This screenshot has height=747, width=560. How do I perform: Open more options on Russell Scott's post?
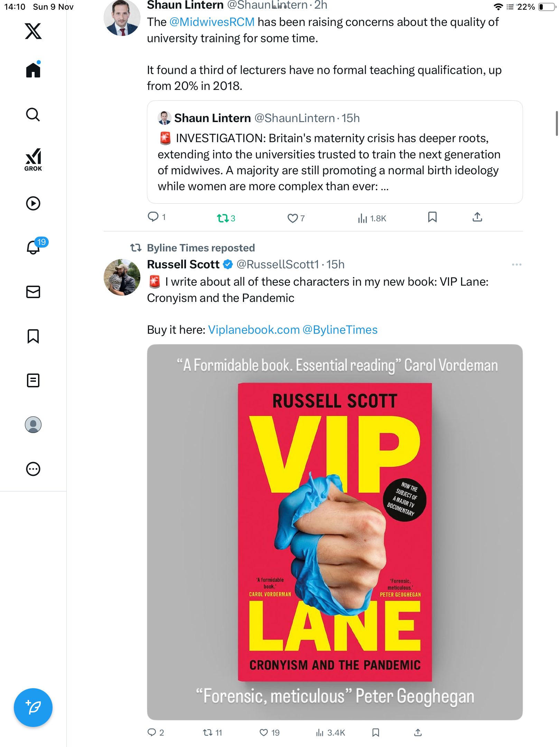click(516, 265)
